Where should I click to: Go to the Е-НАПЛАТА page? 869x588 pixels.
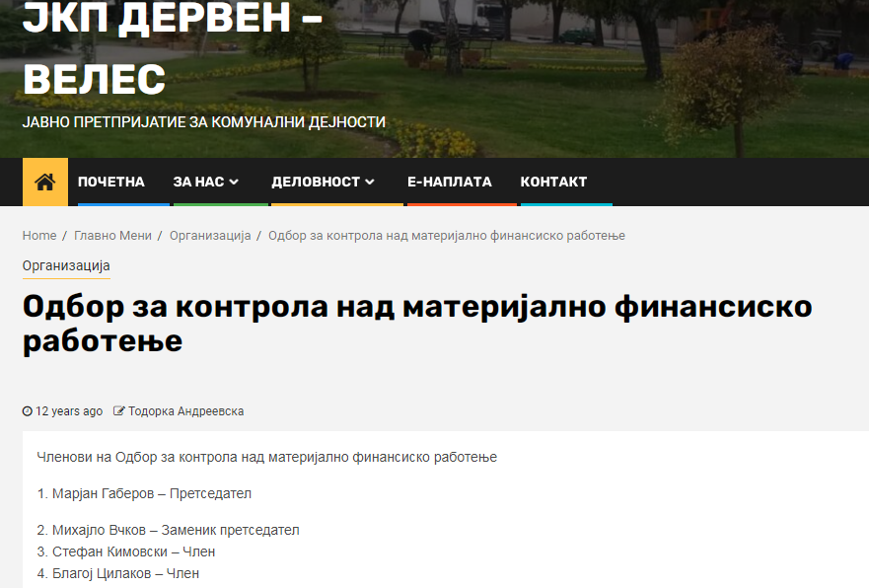pos(450,182)
